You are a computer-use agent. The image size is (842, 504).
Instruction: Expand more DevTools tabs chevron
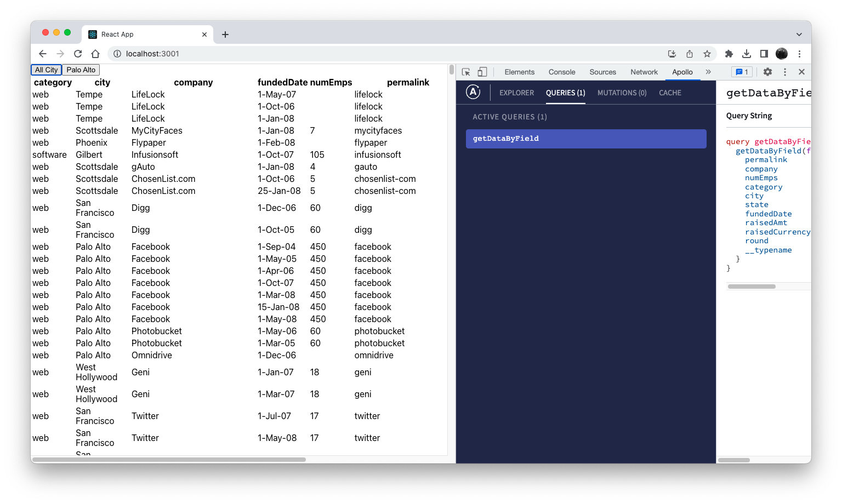click(x=708, y=72)
